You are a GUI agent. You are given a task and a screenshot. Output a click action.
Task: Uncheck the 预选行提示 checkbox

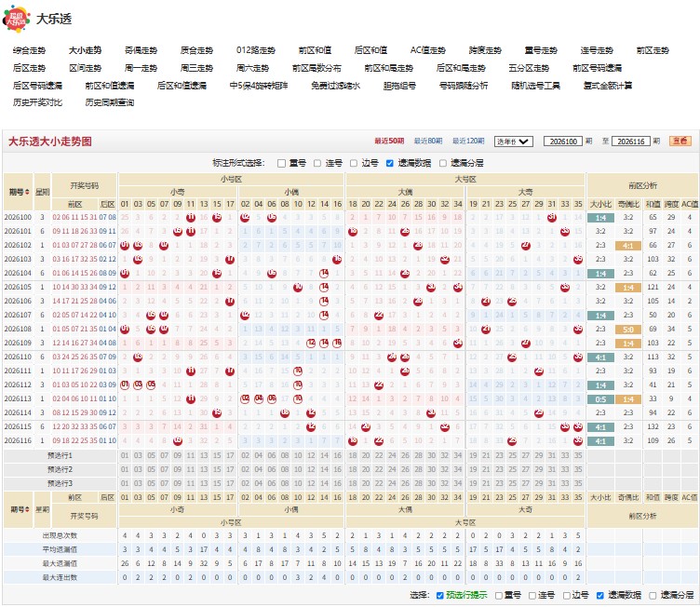(439, 596)
